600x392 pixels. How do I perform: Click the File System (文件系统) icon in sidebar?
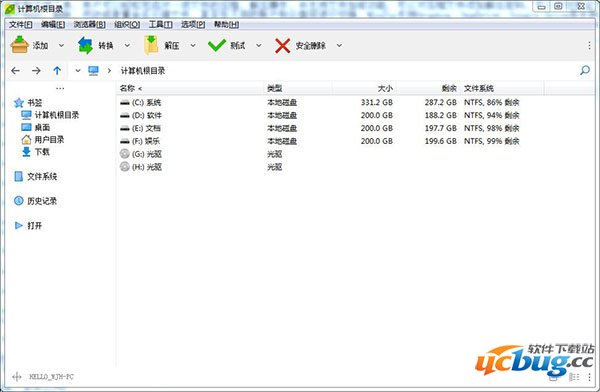pyautogui.click(x=18, y=176)
